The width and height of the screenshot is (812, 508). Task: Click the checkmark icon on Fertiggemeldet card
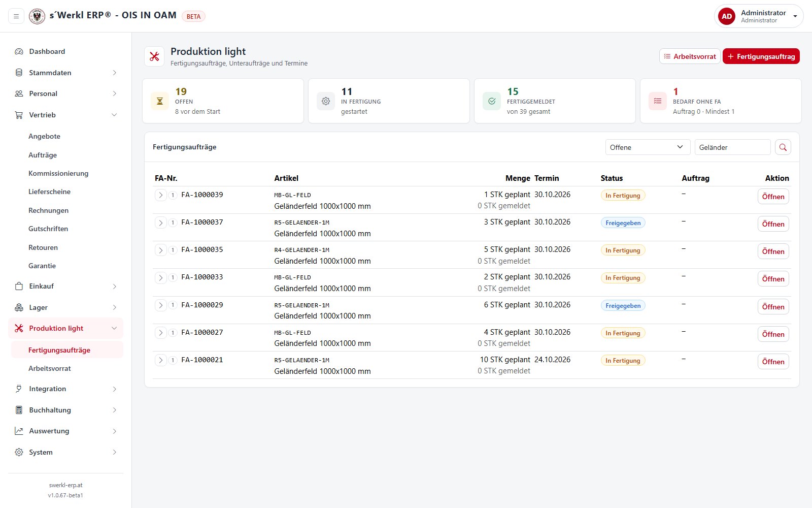(492, 101)
